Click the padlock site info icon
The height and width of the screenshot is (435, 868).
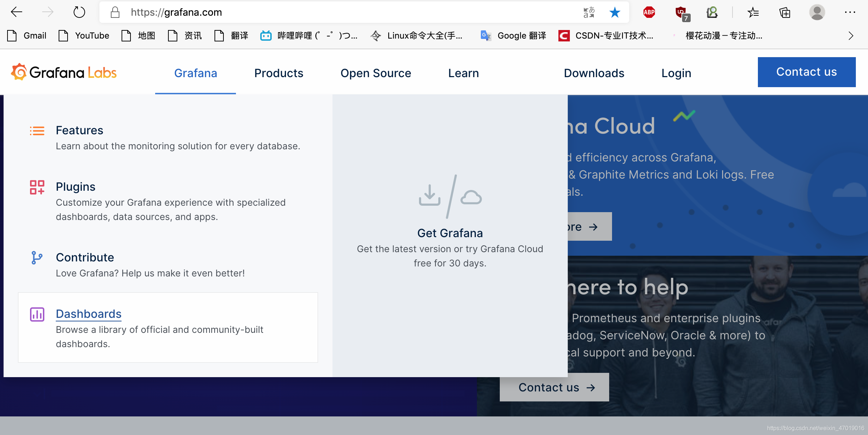pos(115,12)
